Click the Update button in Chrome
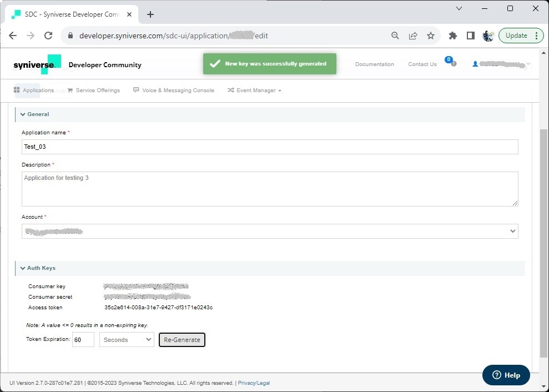The image size is (549, 392). click(x=516, y=36)
